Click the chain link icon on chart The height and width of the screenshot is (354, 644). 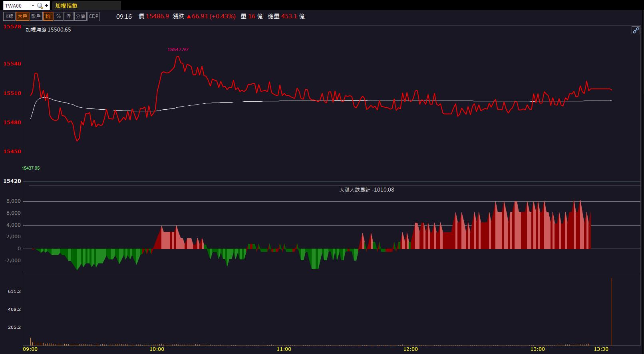coord(635,30)
